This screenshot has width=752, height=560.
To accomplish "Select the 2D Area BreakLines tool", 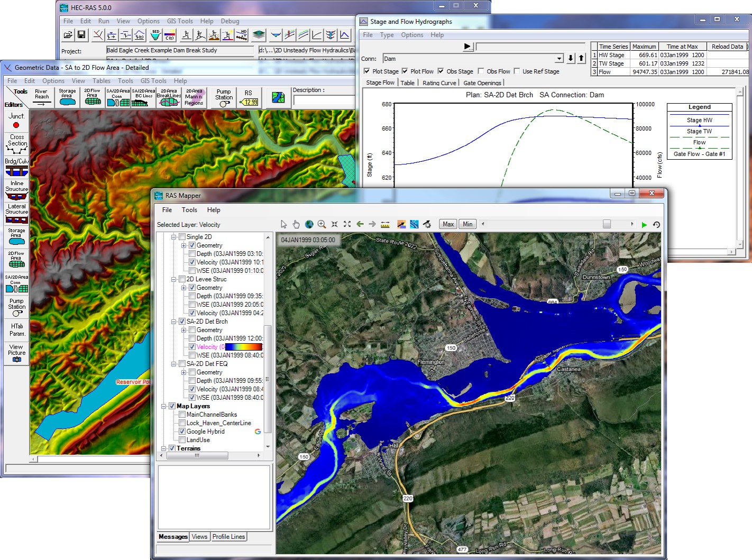I will [169, 97].
